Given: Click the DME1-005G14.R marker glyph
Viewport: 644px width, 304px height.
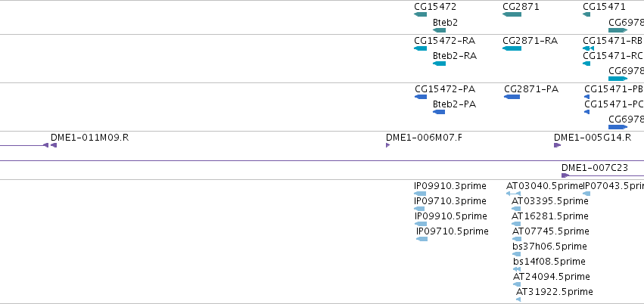Looking at the screenshot, I should (557, 145).
